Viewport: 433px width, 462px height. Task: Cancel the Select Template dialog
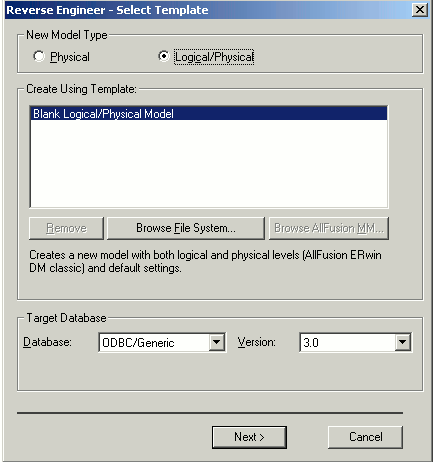click(365, 437)
